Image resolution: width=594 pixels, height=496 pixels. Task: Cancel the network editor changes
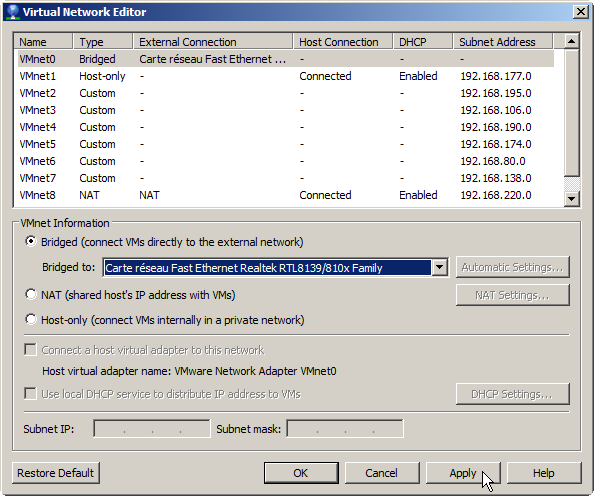[382, 473]
